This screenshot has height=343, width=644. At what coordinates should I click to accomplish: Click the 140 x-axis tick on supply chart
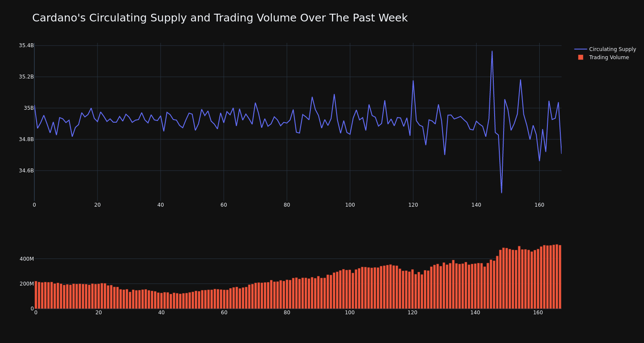click(476, 205)
